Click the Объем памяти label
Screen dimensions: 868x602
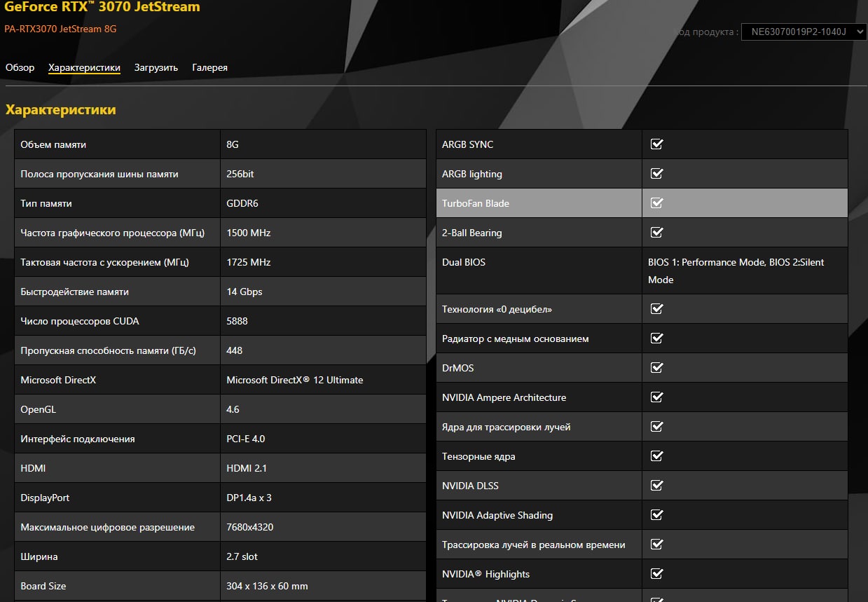53,144
